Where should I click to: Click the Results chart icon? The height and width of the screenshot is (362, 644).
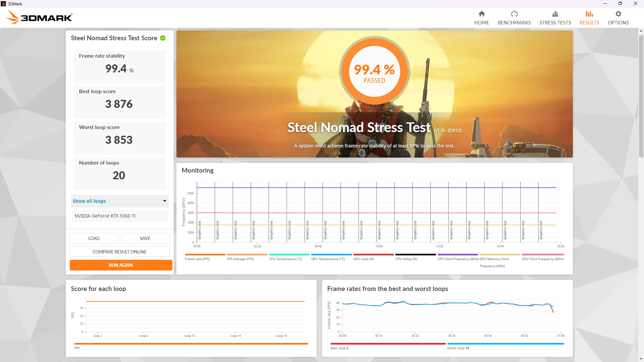(x=589, y=14)
